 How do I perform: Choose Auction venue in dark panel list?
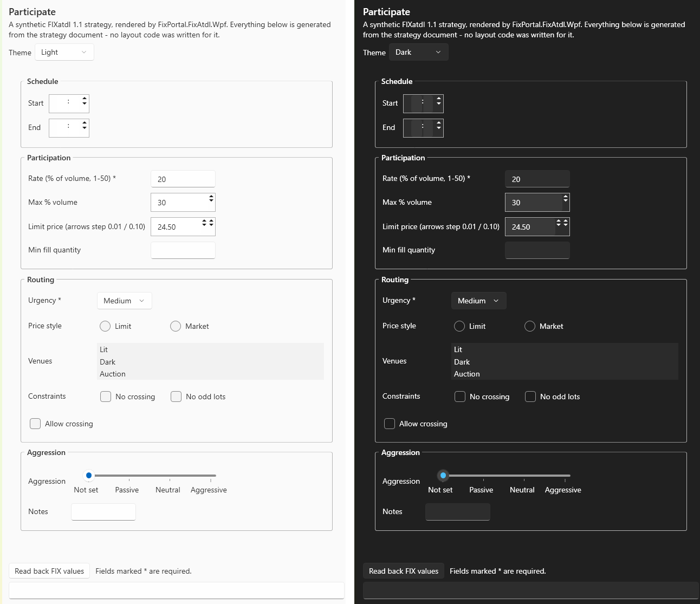[x=565, y=374]
